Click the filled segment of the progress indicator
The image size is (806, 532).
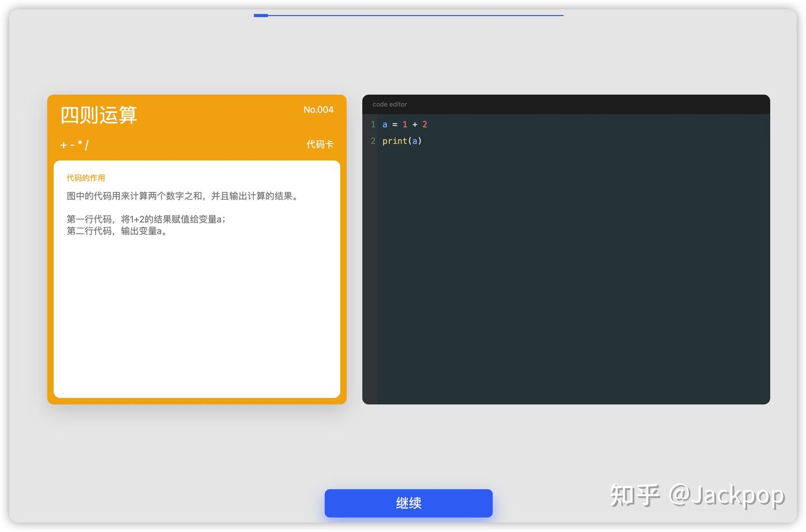(260, 15)
